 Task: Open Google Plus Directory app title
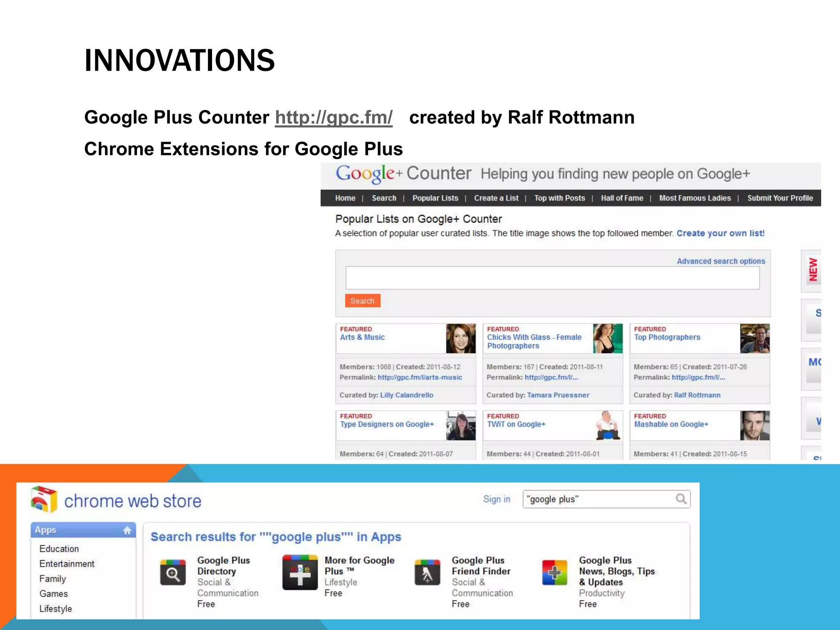click(x=224, y=566)
